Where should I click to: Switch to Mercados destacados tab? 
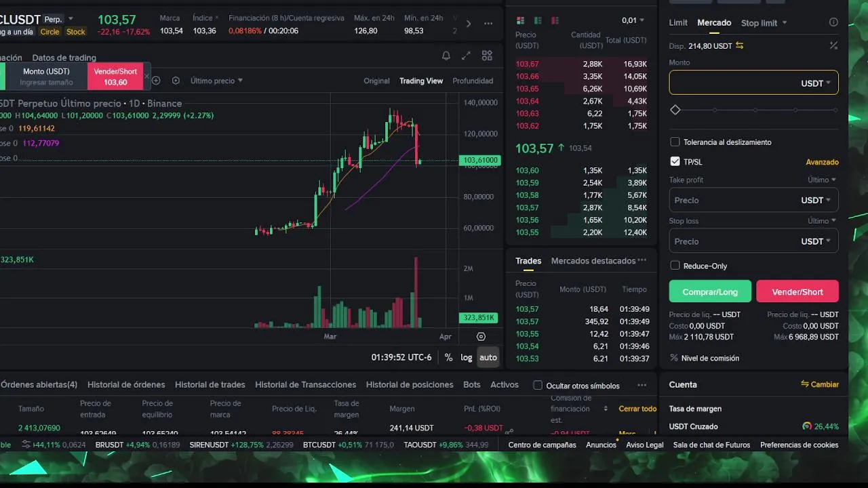[593, 261]
